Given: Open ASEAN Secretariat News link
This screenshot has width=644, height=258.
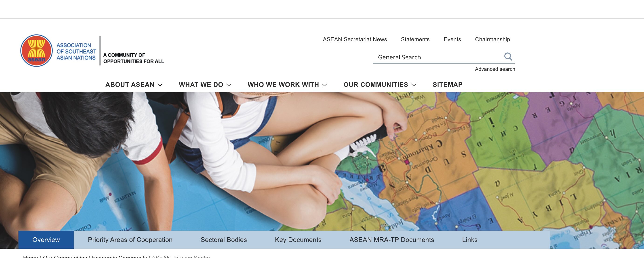Looking at the screenshot, I should point(355,39).
